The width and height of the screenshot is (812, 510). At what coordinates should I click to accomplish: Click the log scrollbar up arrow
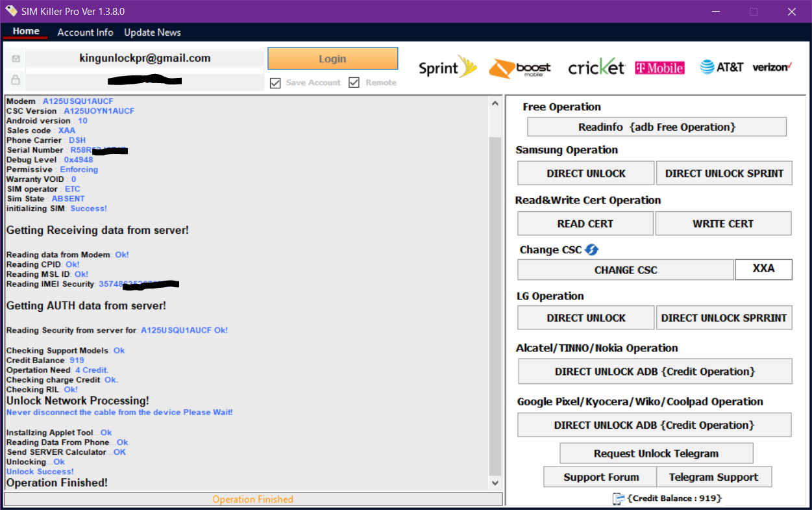495,103
